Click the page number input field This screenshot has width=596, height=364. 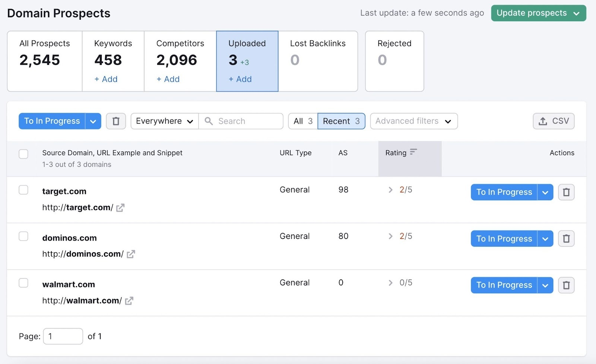(x=63, y=336)
